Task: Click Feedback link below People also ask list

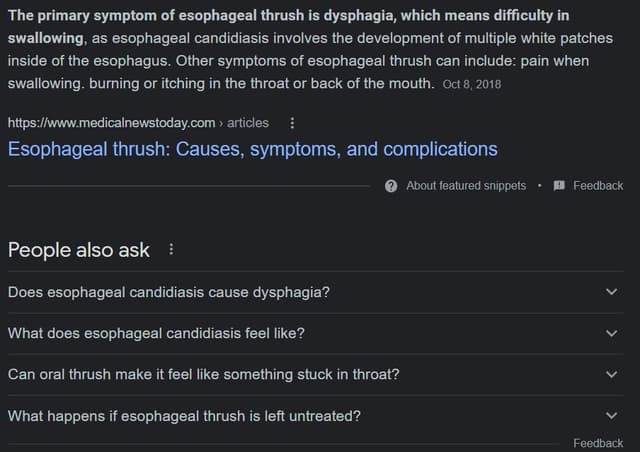Action: point(598,443)
